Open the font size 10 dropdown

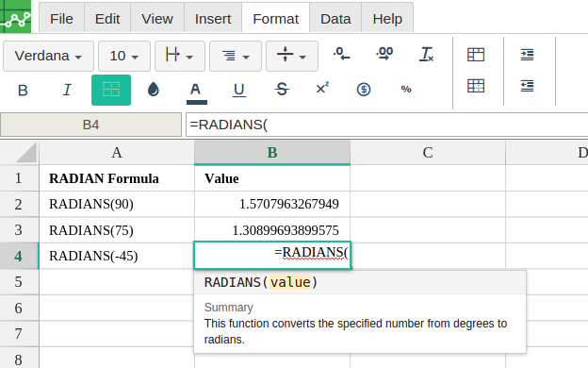[x=124, y=57]
